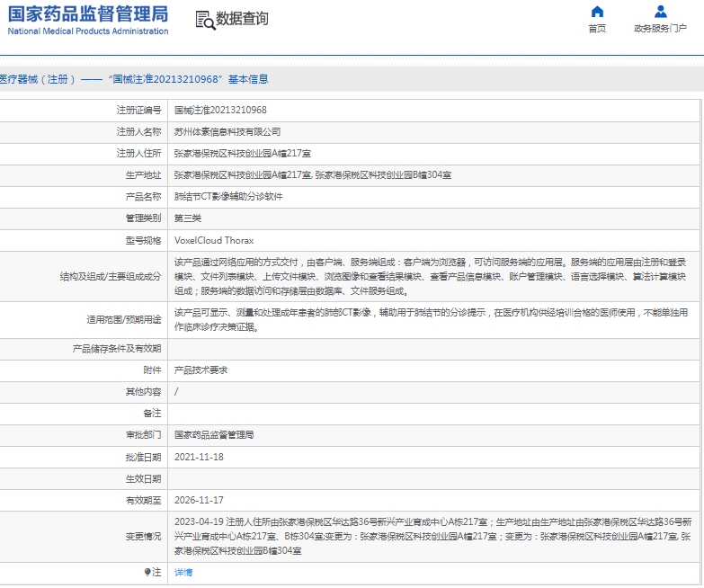The width and height of the screenshot is (704, 588).
Task: Open the 政务服务门户 person icon
Action: (x=661, y=11)
